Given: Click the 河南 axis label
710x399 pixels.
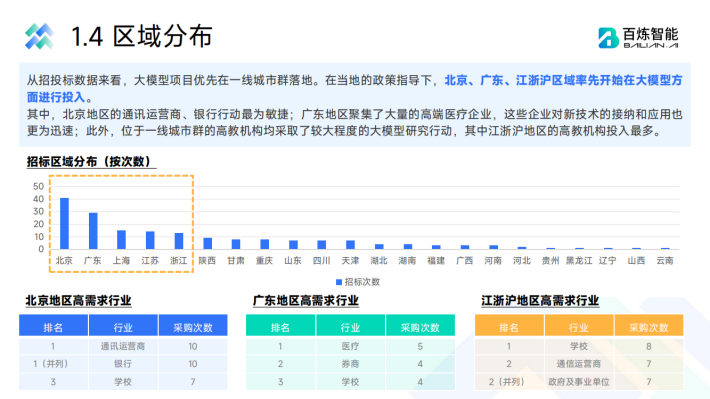Looking at the screenshot, I should coord(493,260).
